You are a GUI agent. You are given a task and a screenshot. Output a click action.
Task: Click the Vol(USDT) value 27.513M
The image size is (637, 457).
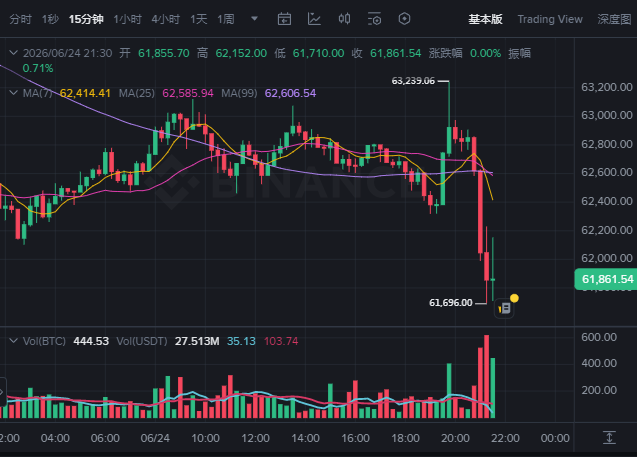197,341
